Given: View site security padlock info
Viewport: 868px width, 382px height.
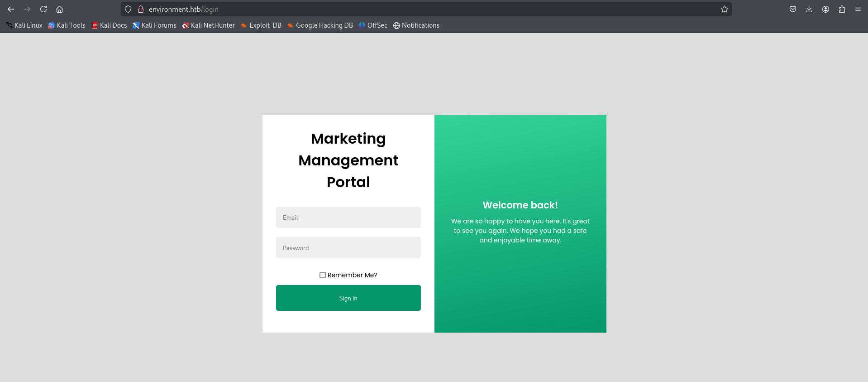Looking at the screenshot, I should tap(141, 9).
